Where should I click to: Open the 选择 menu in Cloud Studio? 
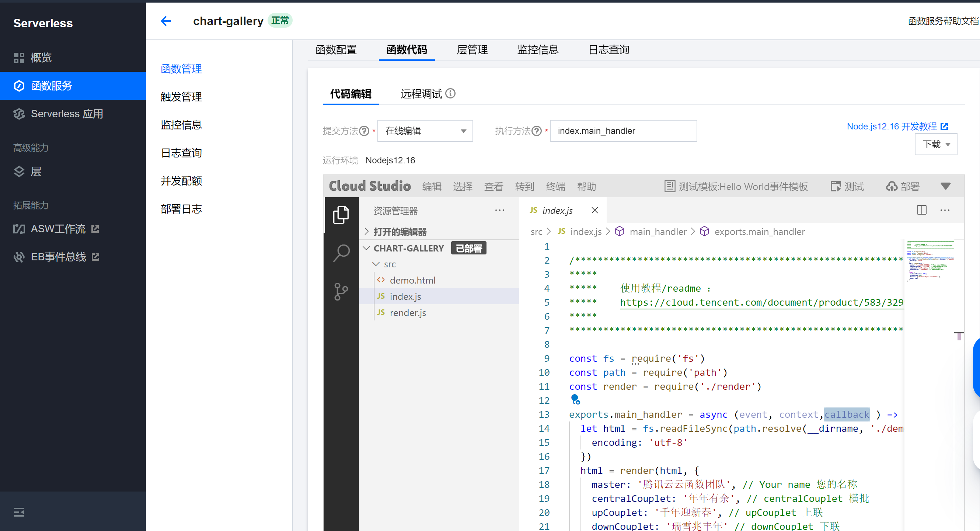pos(463,187)
